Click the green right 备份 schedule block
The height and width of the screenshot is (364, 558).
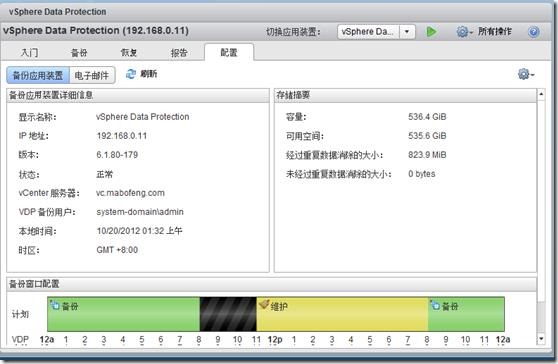466,314
